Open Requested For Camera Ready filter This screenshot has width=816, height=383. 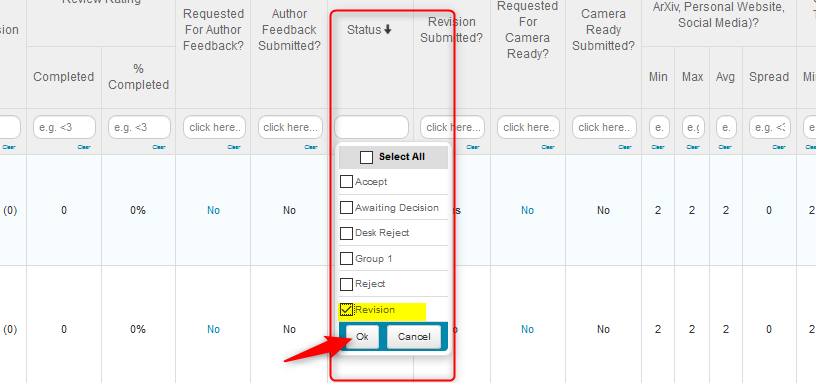click(x=528, y=127)
